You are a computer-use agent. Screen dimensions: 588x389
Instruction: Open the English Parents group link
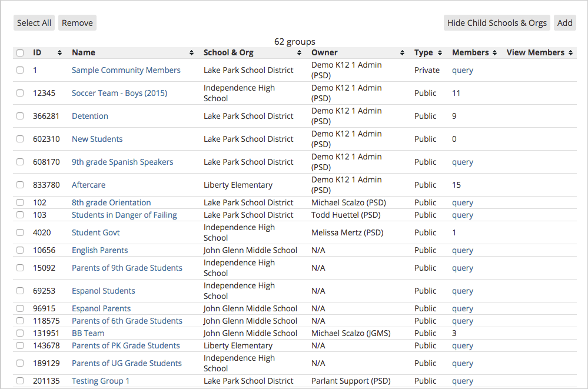coord(99,250)
